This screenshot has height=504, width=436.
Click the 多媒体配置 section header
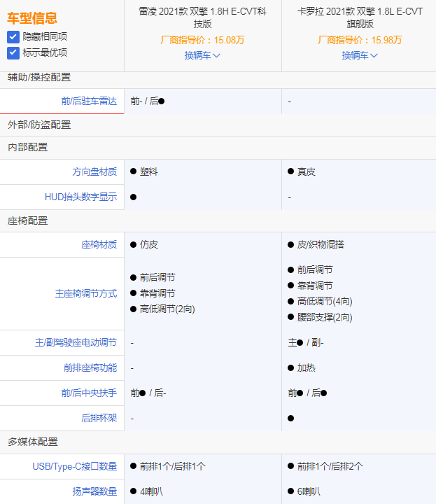(33, 442)
